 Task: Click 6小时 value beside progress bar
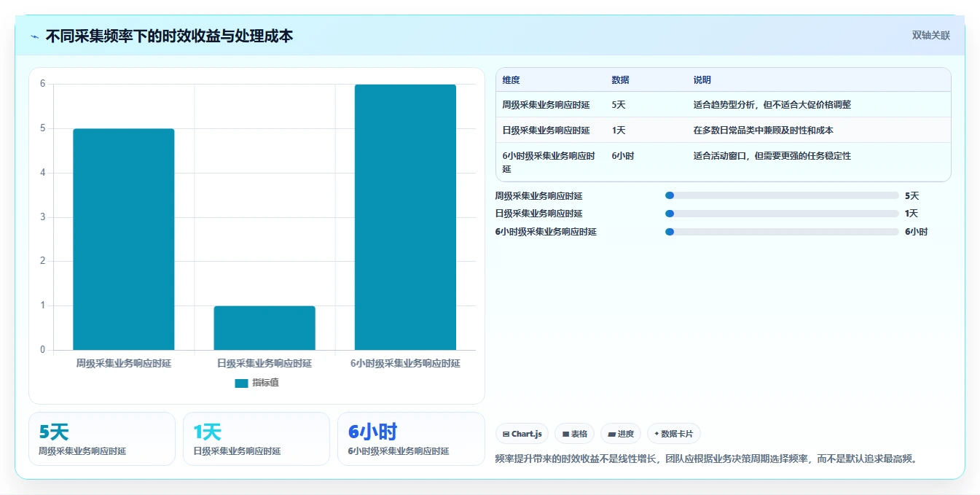(916, 232)
